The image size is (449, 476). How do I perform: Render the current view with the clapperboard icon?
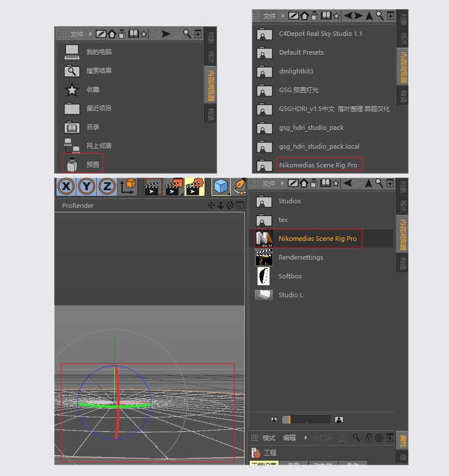tap(153, 187)
